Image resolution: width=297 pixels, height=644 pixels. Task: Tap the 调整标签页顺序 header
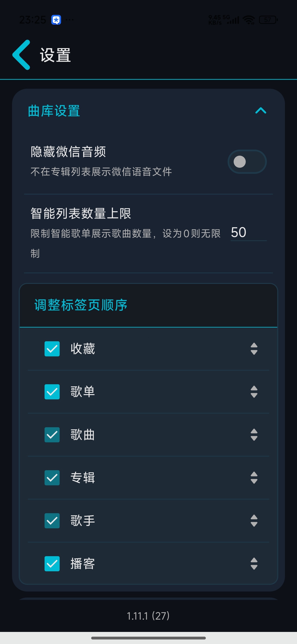(x=81, y=305)
